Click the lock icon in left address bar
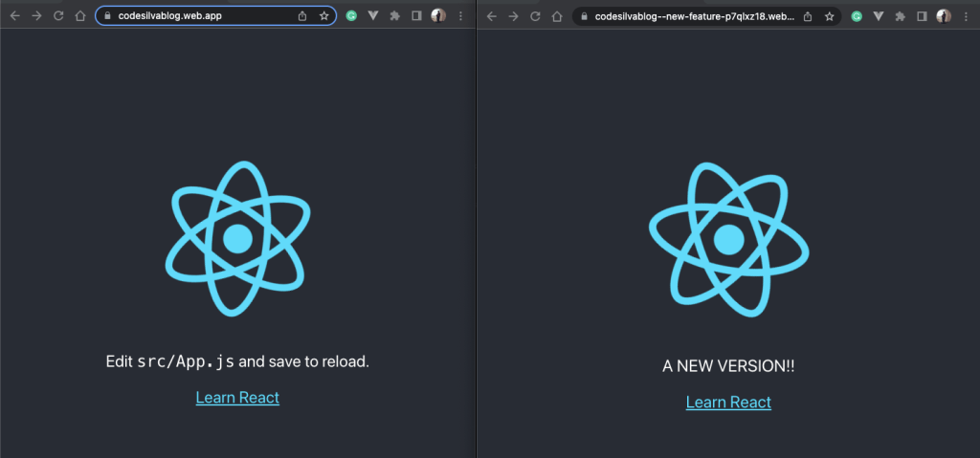The image size is (980, 458). pyautogui.click(x=107, y=16)
